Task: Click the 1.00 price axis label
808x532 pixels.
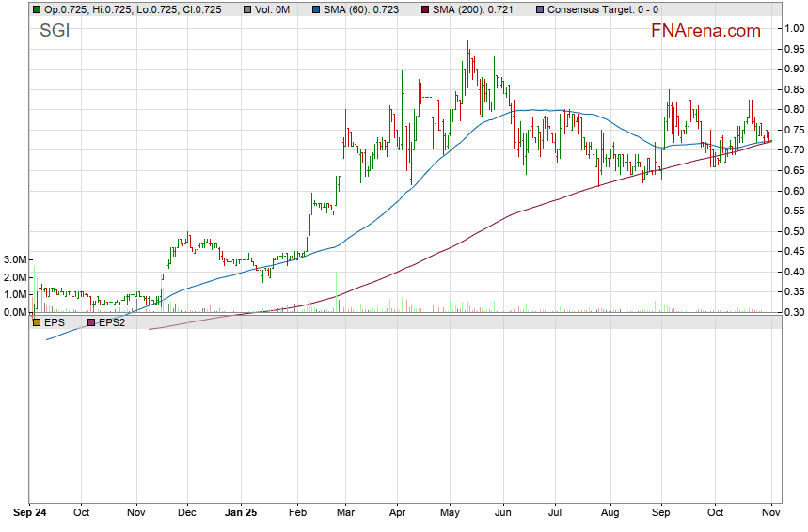Action: 795,28
